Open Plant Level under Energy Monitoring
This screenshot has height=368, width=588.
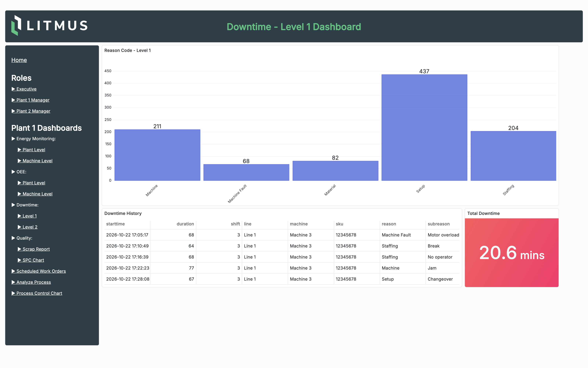point(31,150)
